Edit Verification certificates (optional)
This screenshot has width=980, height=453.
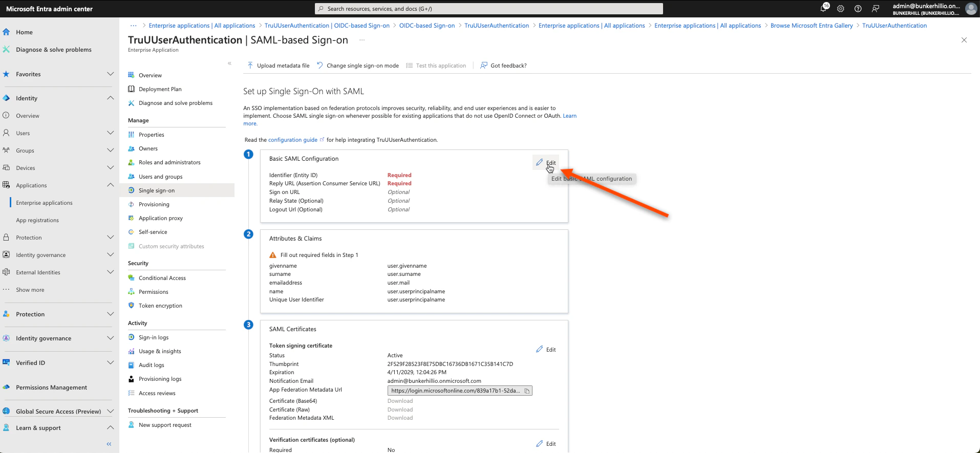coord(546,444)
